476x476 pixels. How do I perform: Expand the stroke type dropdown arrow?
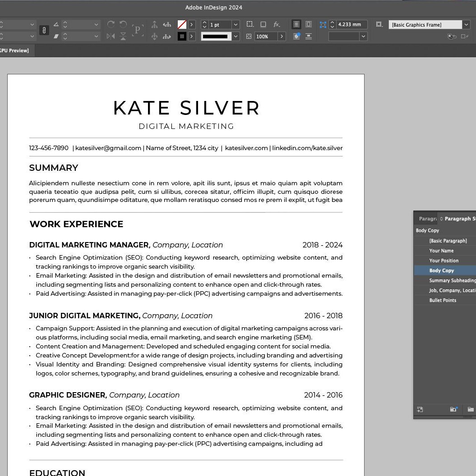coord(235,36)
